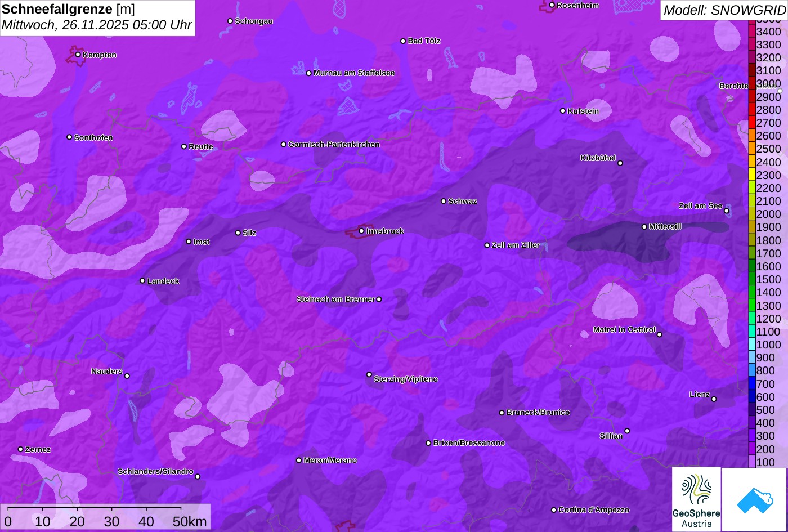Select the Zernez label

coord(38,449)
